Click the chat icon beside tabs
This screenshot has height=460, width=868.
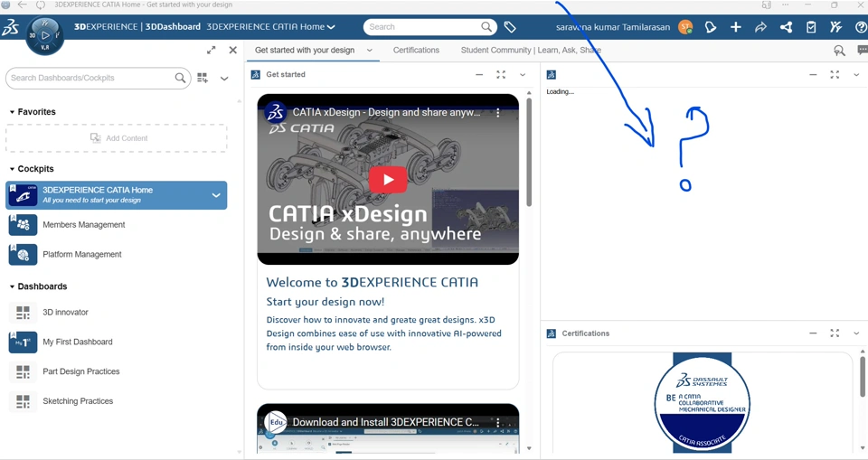tap(863, 51)
